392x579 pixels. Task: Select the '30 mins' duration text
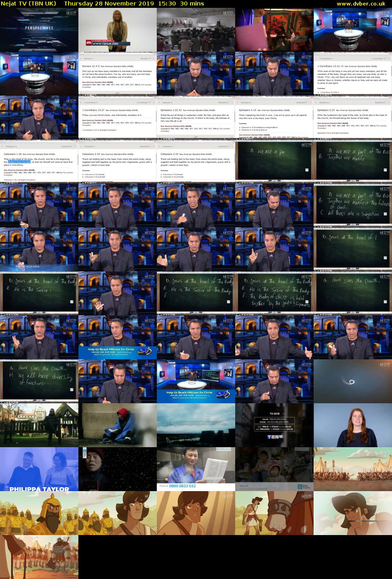tap(192, 4)
